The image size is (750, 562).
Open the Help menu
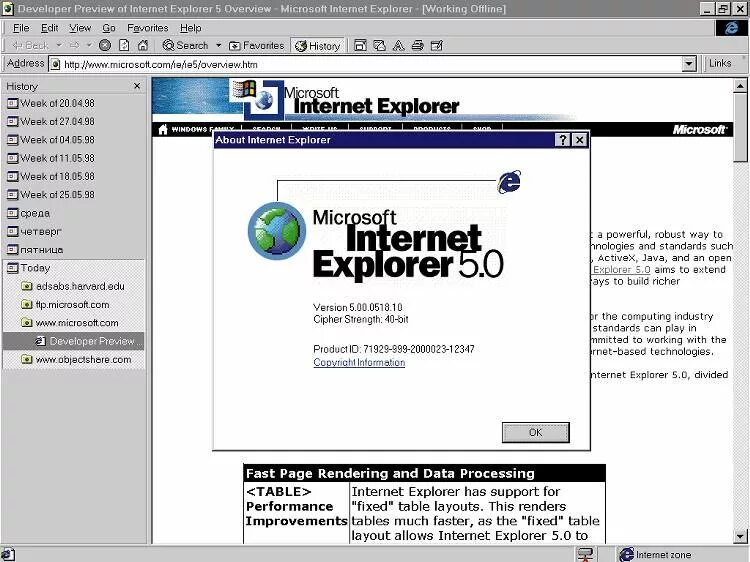190,28
